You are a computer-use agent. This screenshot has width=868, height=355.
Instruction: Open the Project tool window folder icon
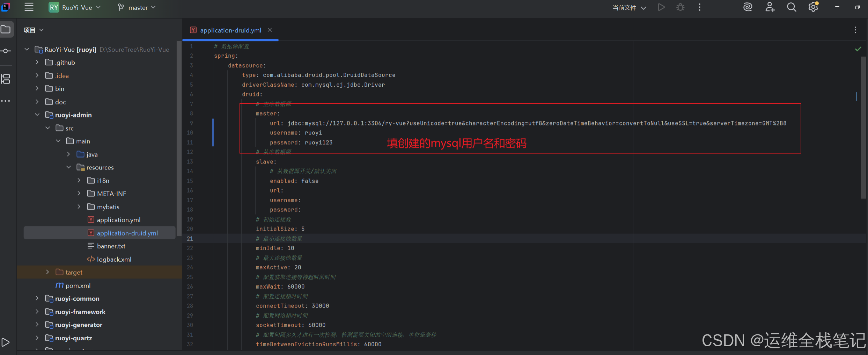pos(6,29)
